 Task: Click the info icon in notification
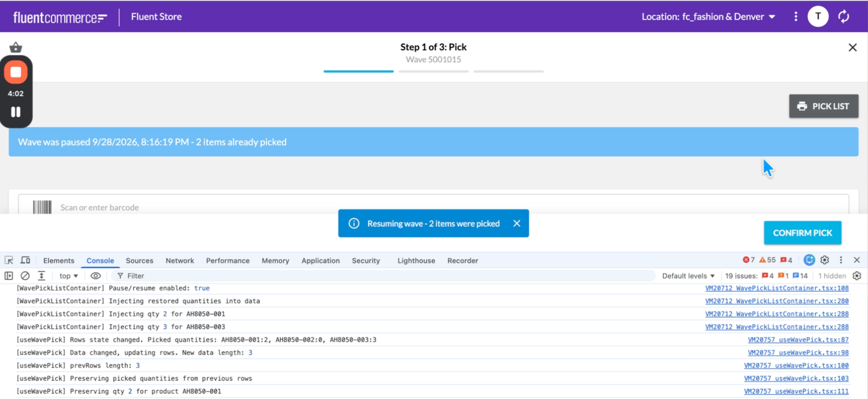click(353, 223)
